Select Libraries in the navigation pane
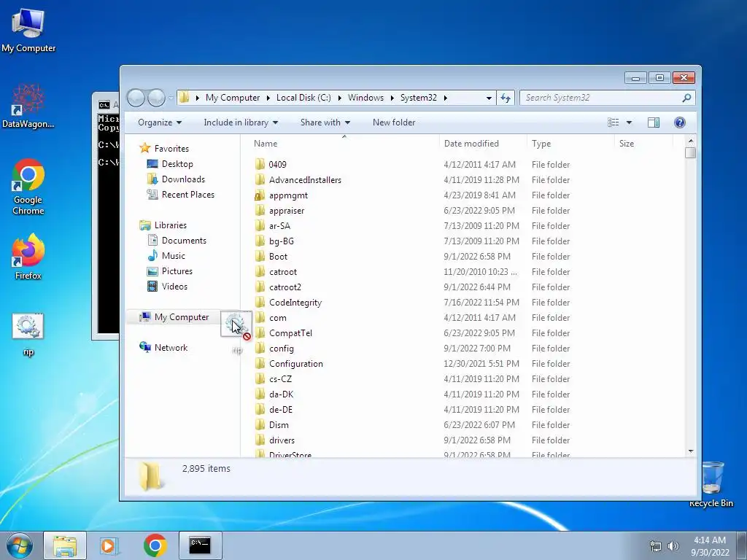 click(x=170, y=225)
